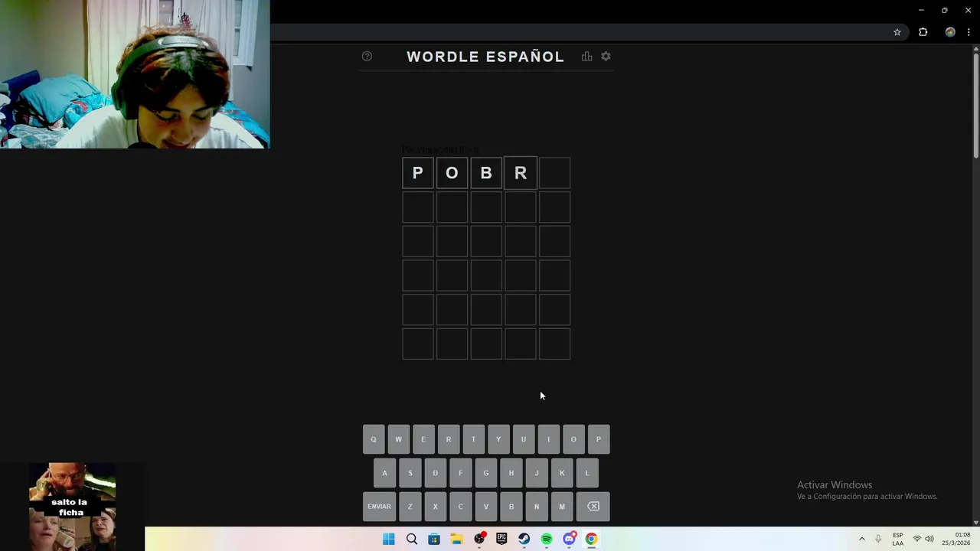Tap the B key on the on-screen keyboard

pos(511,507)
